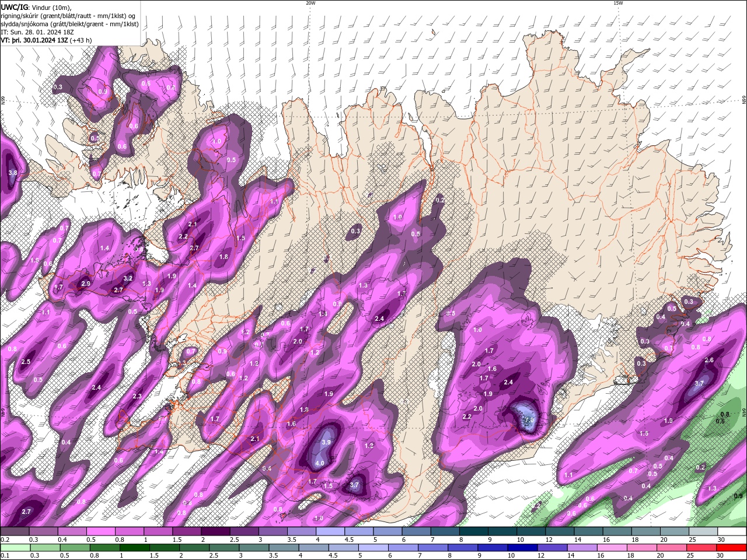Select the 6 blue-grey swatch in upper legend row
The image size is (747, 560).
pyautogui.click(x=416, y=531)
